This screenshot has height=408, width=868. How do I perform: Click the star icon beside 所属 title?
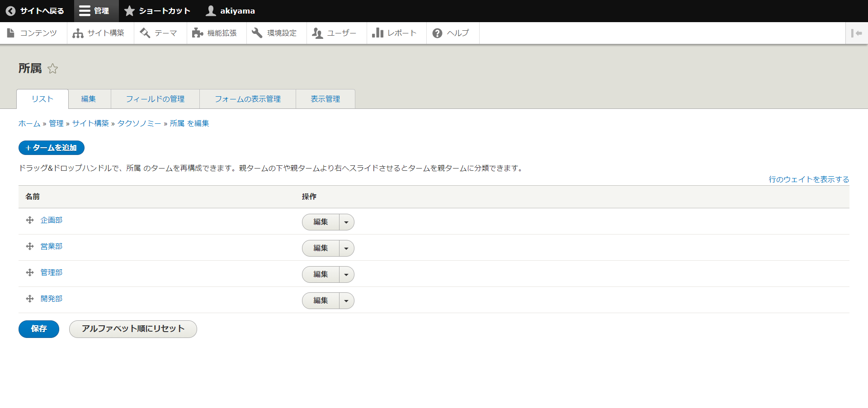click(x=53, y=69)
